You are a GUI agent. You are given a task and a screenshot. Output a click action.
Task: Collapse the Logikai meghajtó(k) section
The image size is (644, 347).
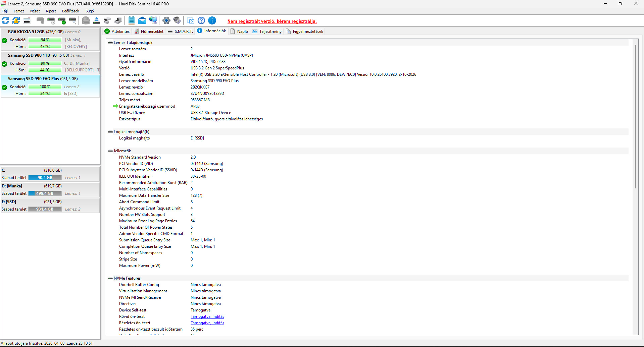tap(110, 132)
